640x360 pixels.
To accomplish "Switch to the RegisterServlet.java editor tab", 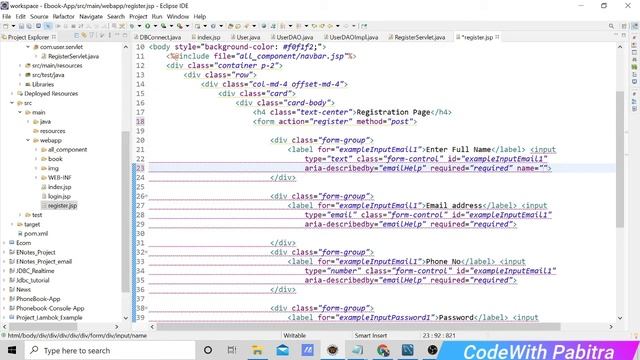I will coord(417,37).
